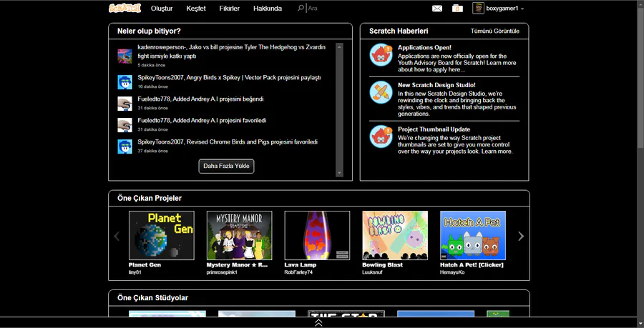Click activity feed scrollbar down arrow

click(x=339, y=174)
